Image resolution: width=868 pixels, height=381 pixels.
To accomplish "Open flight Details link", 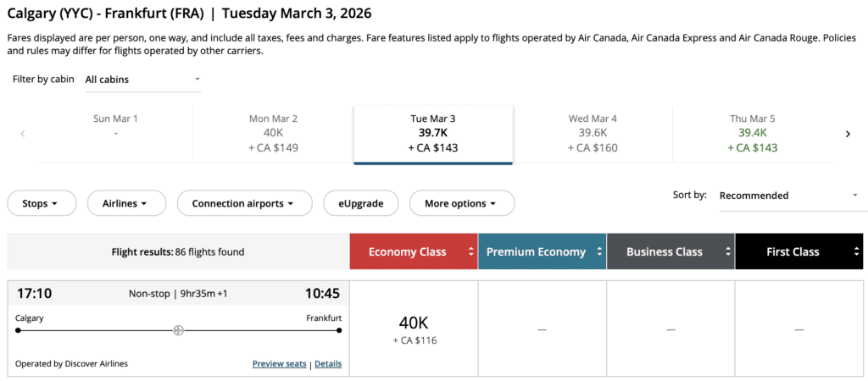I will 328,364.
